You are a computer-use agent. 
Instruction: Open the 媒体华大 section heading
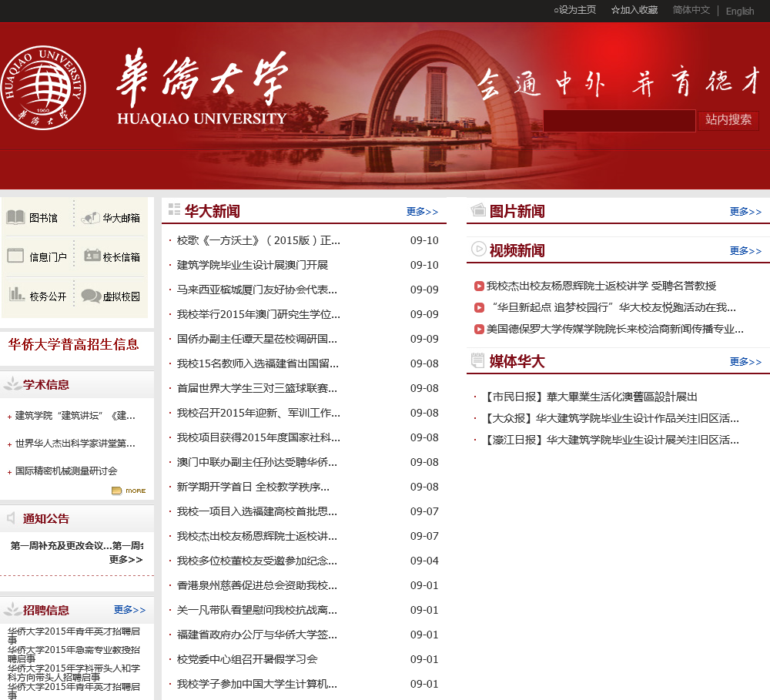click(517, 361)
